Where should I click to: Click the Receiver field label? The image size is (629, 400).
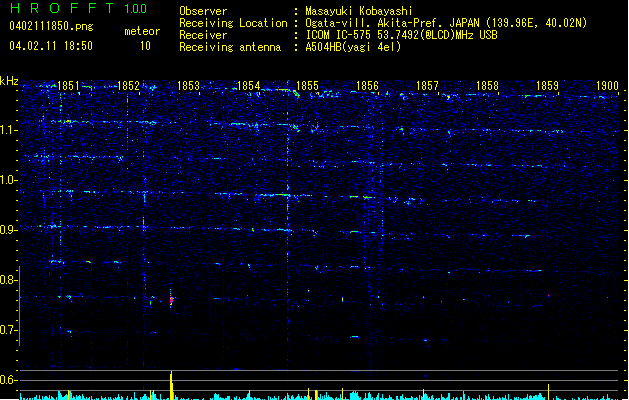tap(203, 35)
